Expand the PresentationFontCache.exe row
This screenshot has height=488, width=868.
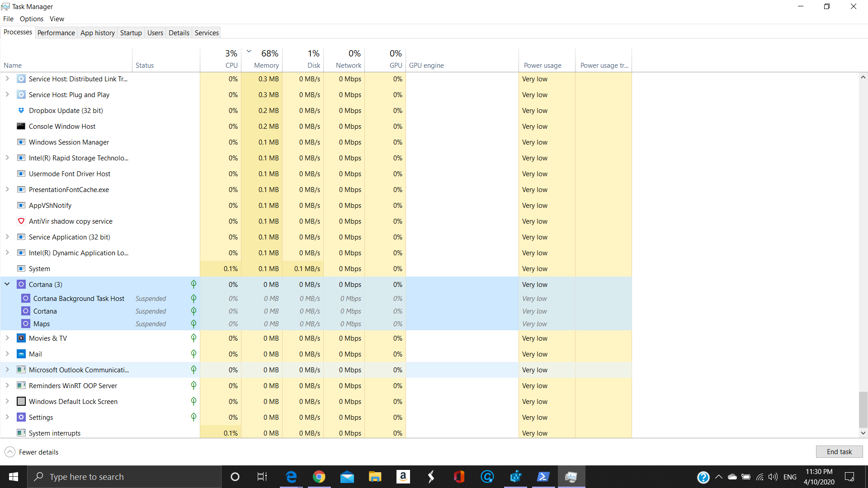[7, 189]
